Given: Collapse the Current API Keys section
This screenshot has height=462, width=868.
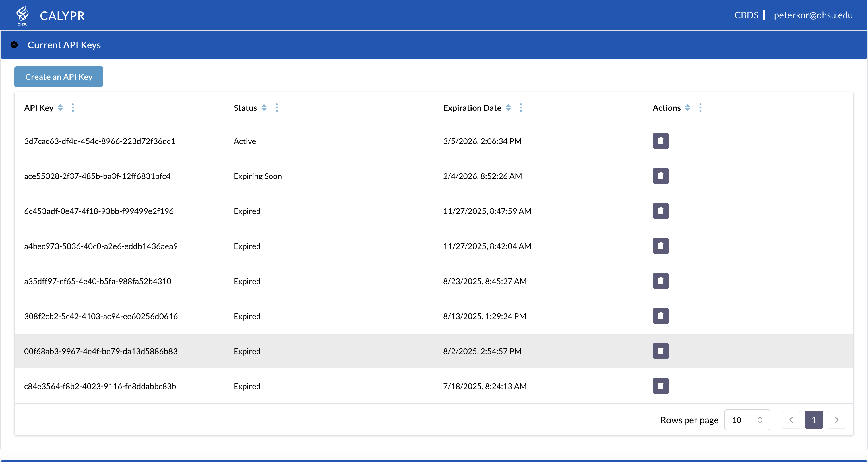Looking at the screenshot, I should [x=14, y=45].
